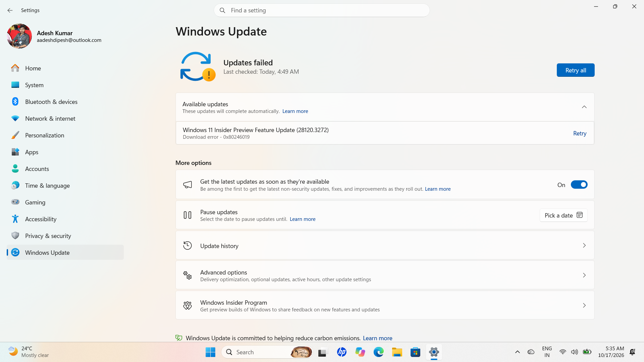The image size is (644, 362).
Task: Select the Privacy & security shield icon
Action: pos(15,236)
